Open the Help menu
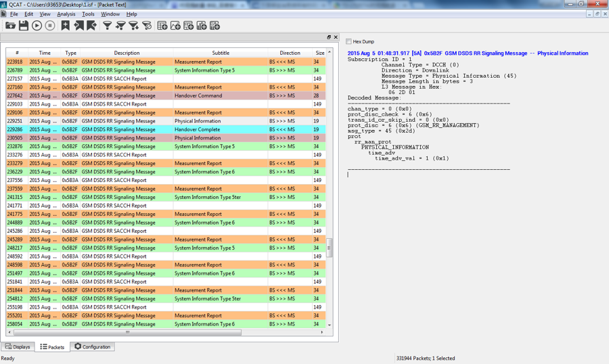 (x=132, y=14)
